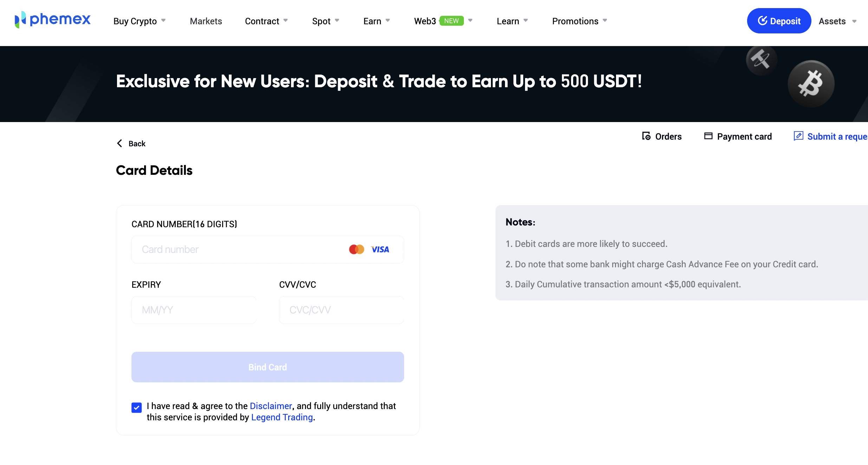Image resolution: width=868 pixels, height=465 pixels.
Task: Click the Orders clipboard icon
Action: pos(646,136)
